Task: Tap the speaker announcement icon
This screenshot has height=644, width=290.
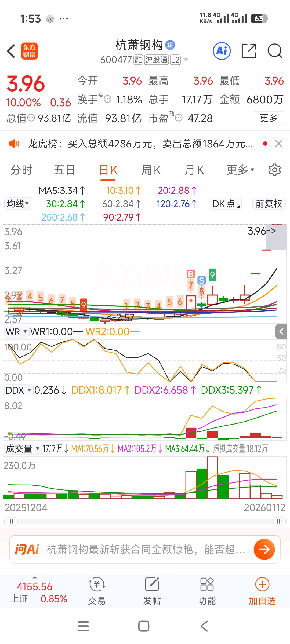Action: click(x=14, y=144)
